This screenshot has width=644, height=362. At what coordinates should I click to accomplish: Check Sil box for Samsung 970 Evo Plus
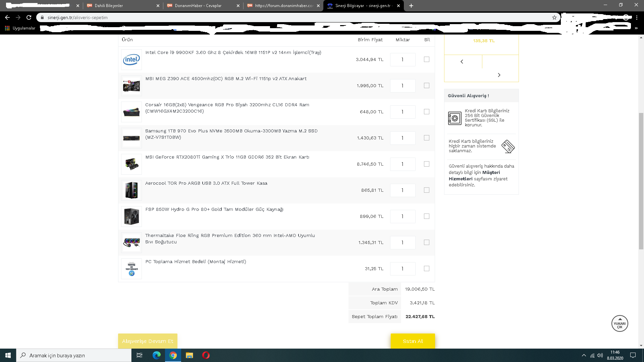coord(427,138)
